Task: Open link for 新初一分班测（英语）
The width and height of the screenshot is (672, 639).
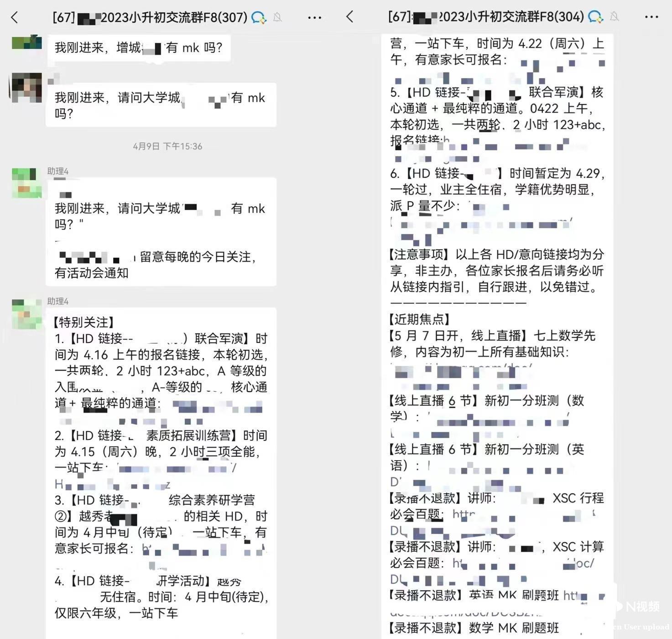Action: pyautogui.click(x=478, y=475)
